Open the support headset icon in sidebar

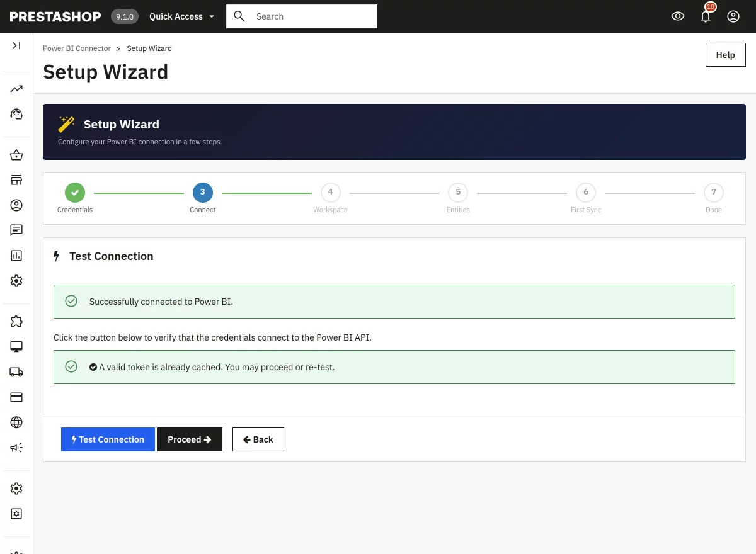(16, 114)
